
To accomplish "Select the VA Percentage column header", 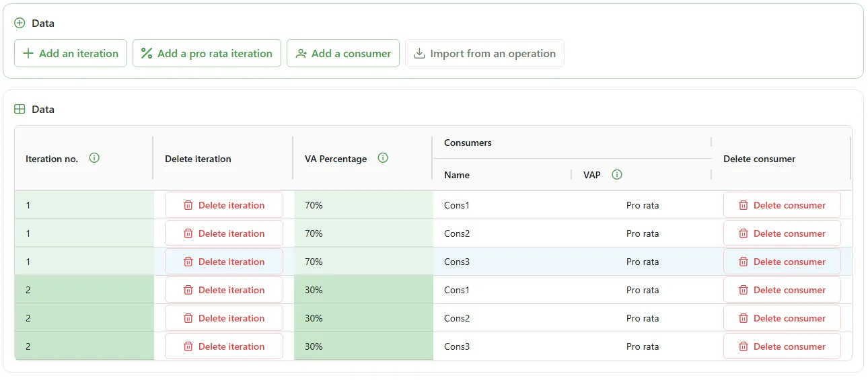I will tap(336, 159).
